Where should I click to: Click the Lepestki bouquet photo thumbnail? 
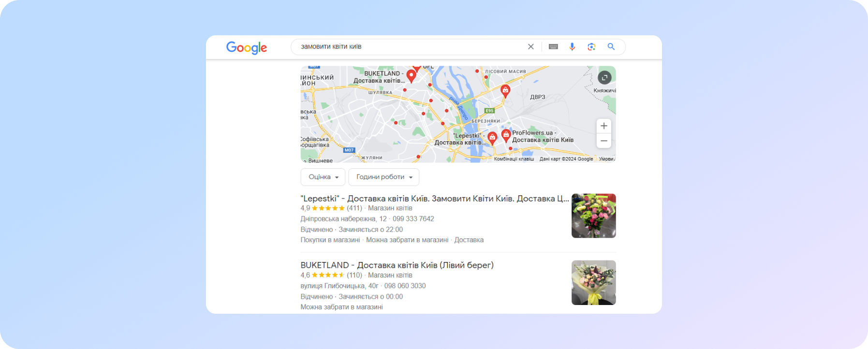tap(594, 216)
